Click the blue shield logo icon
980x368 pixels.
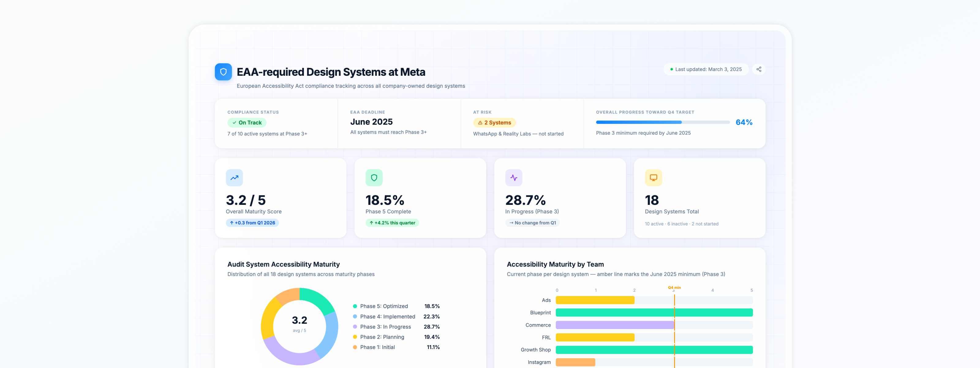(x=223, y=72)
